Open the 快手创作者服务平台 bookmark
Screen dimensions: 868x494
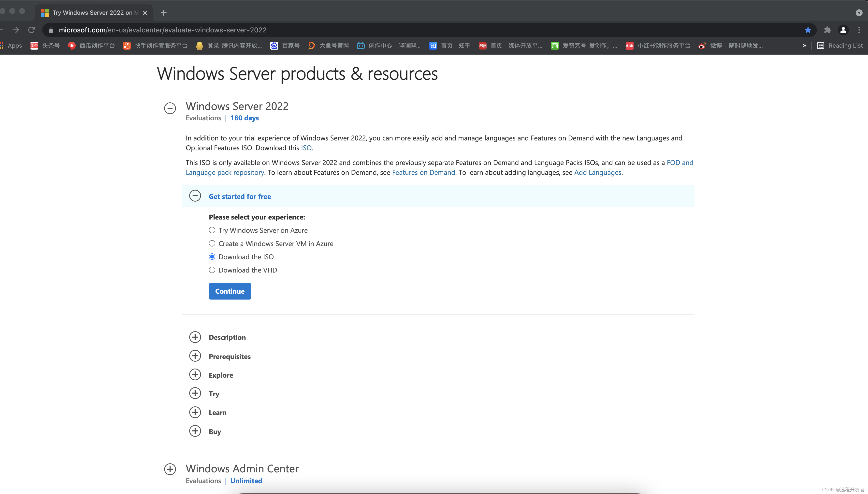pos(155,45)
